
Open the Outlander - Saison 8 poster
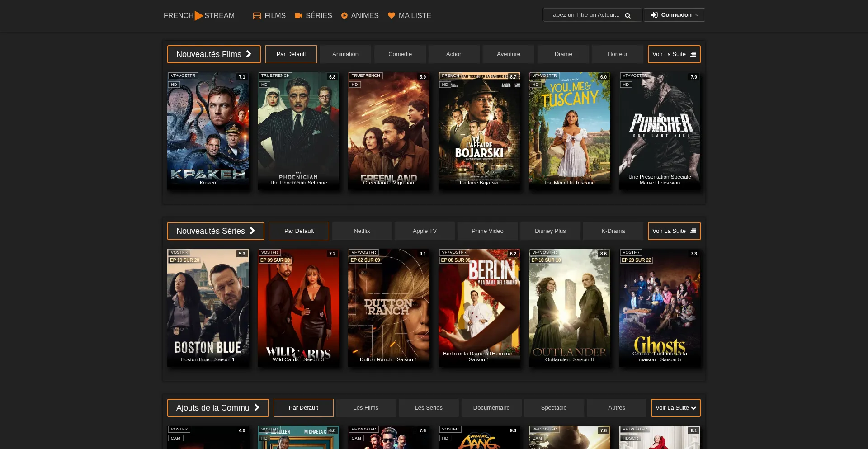pos(570,308)
